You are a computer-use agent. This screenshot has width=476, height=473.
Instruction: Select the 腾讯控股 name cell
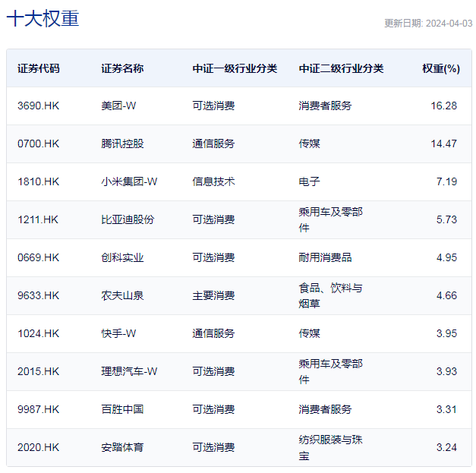tap(122, 143)
